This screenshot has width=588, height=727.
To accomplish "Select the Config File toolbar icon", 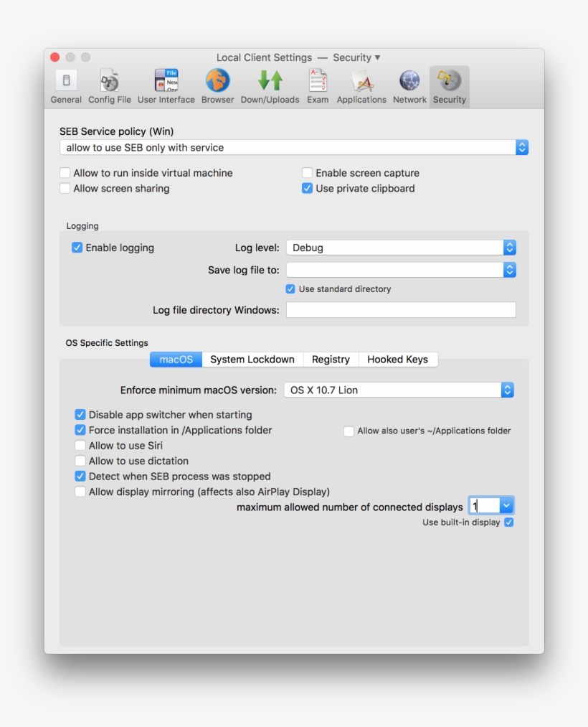I will click(x=110, y=85).
